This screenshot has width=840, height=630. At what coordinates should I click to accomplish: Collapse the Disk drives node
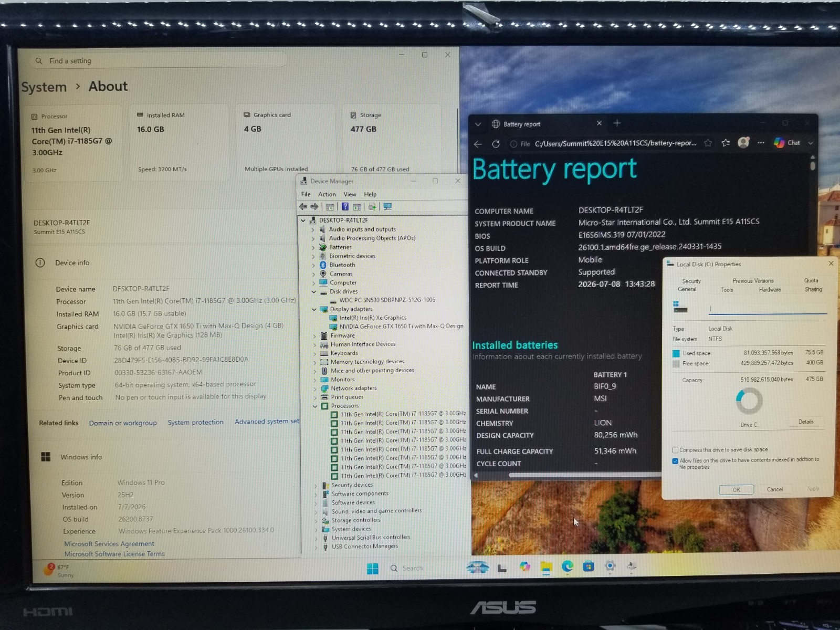point(314,292)
